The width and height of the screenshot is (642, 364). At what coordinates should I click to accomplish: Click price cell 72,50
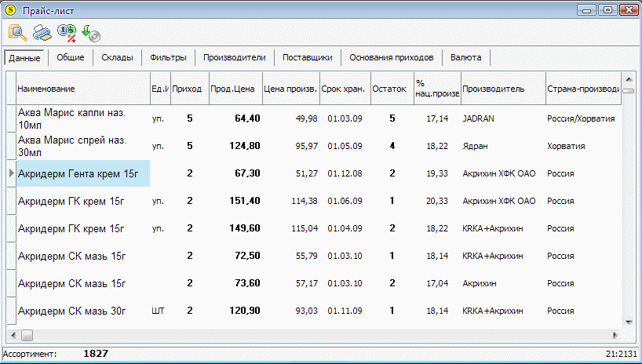coord(248,256)
